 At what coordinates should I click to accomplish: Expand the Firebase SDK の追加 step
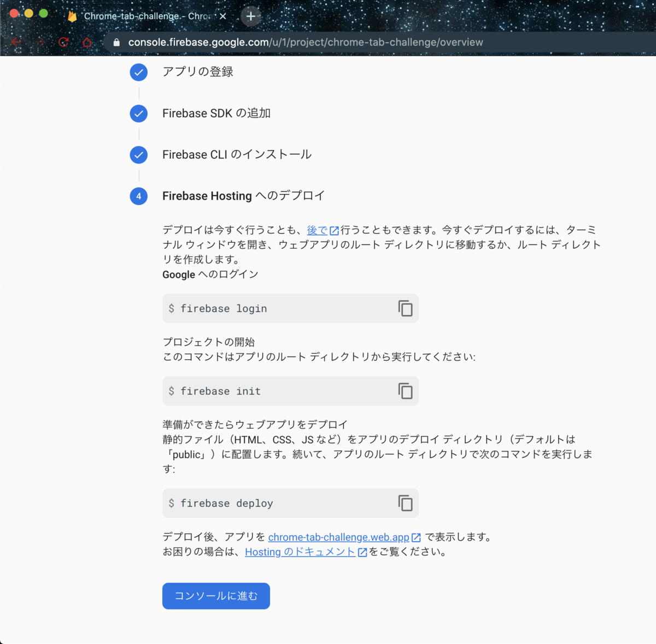[x=216, y=113]
